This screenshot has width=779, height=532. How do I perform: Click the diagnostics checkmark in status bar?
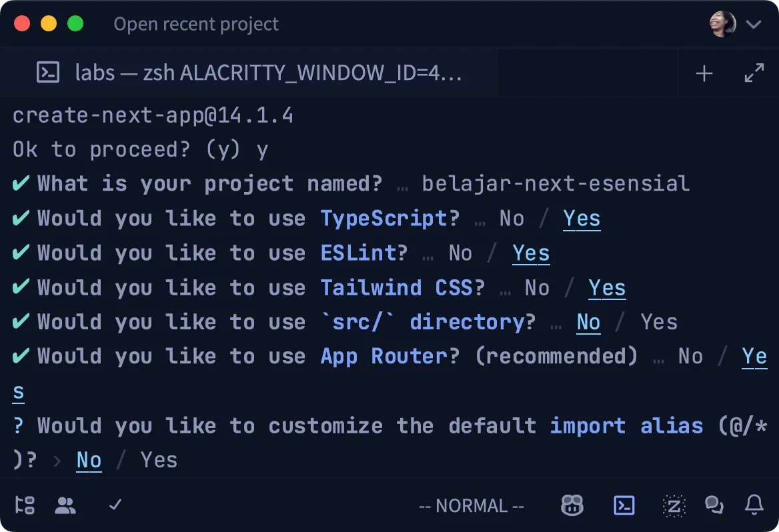click(114, 505)
